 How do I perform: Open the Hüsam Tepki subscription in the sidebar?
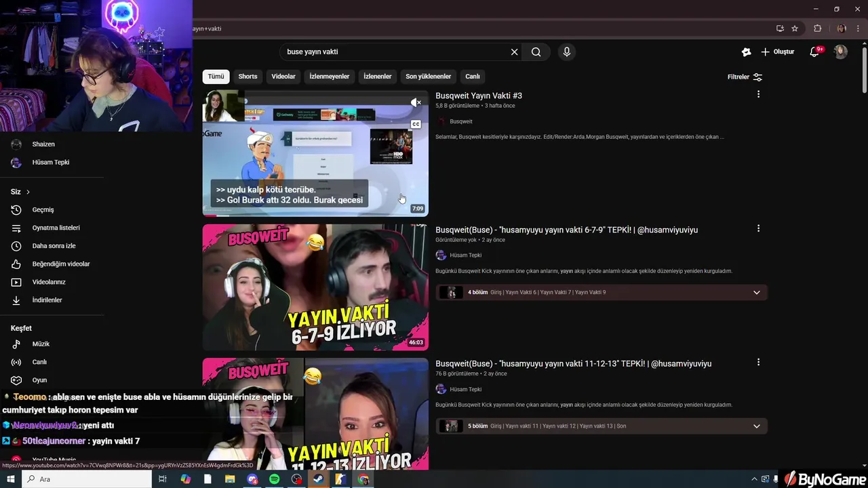point(52,163)
